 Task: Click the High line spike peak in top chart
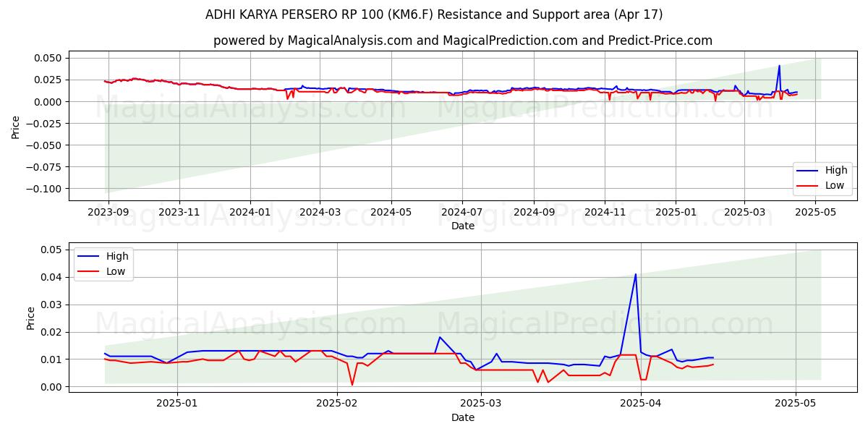(779, 66)
